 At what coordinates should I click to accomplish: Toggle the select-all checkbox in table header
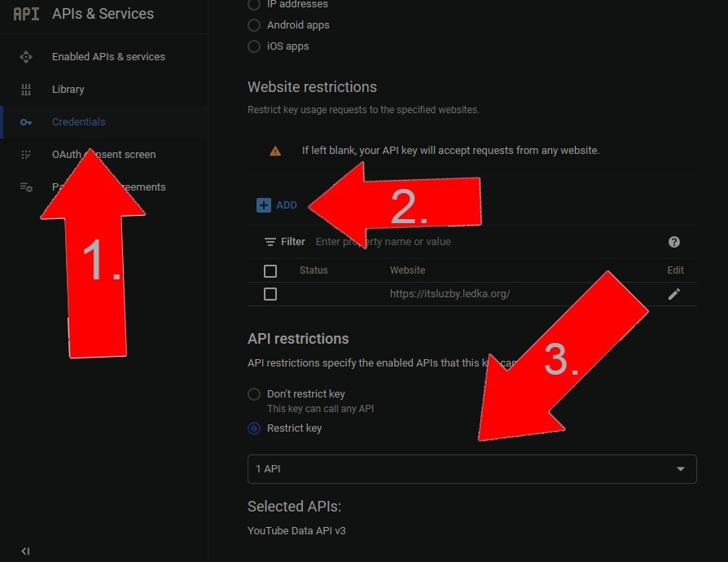click(270, 270)
